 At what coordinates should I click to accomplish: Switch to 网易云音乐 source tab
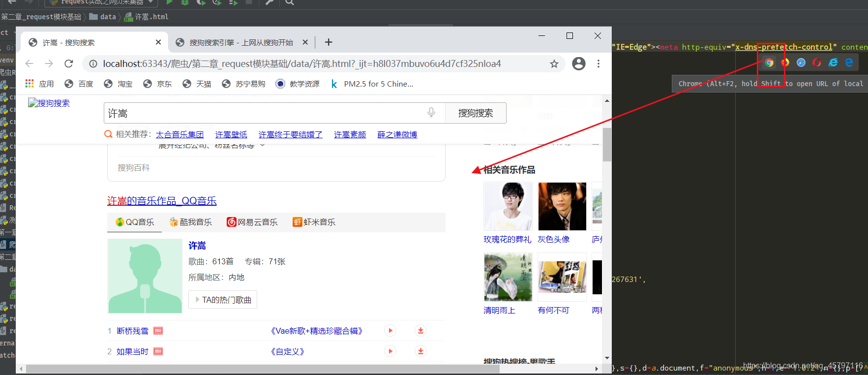(x=252, y=222)
